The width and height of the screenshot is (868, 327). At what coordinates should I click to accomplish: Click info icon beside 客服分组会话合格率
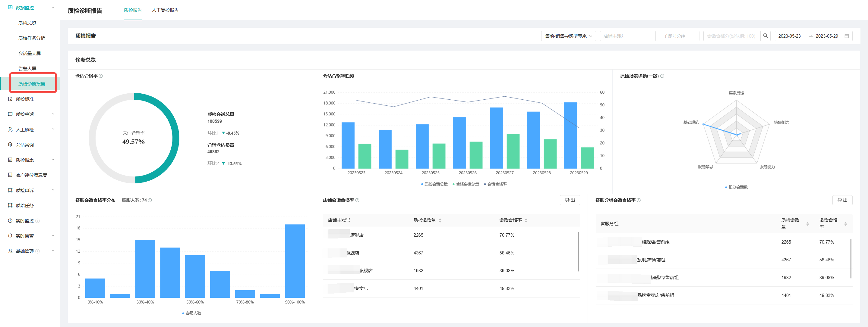click(x=639, y=200)
